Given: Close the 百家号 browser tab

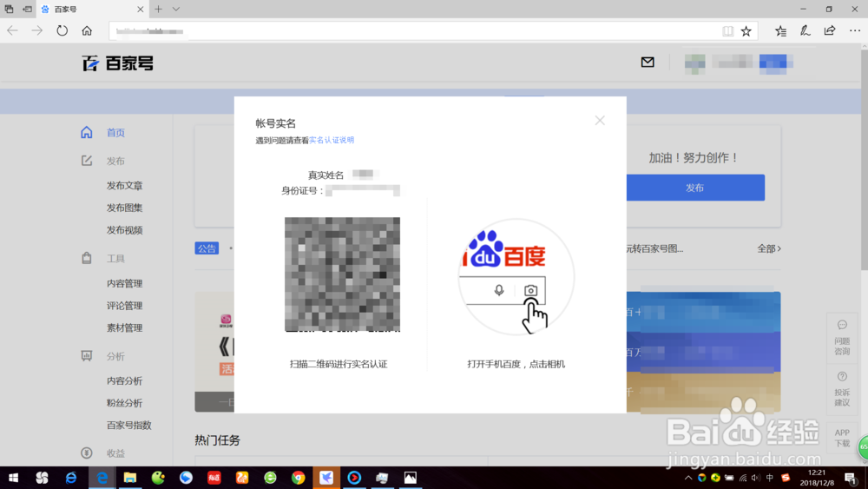Looking at the screenshot, I should (140, 9).
